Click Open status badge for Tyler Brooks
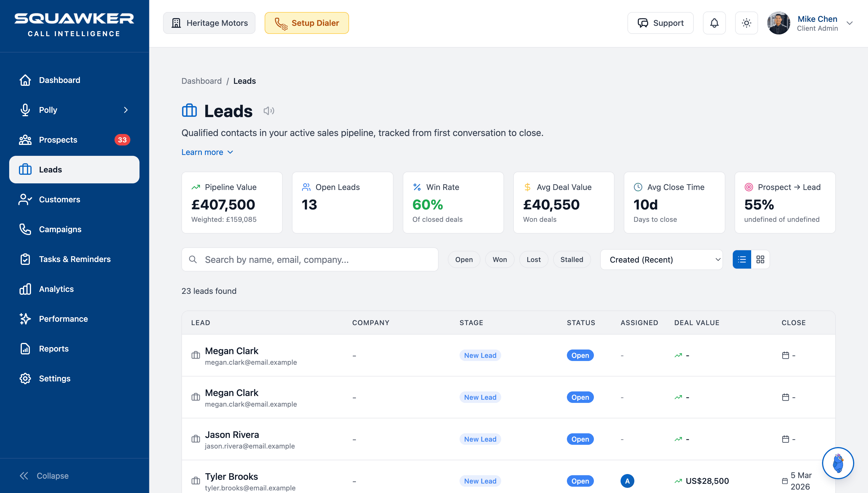 pyautogui.click(x=580, y=481)
